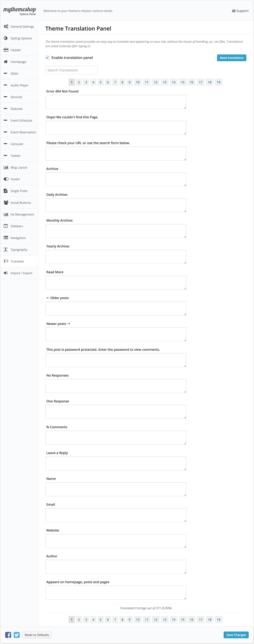Click the Homepage house icon

click(6, 62)
